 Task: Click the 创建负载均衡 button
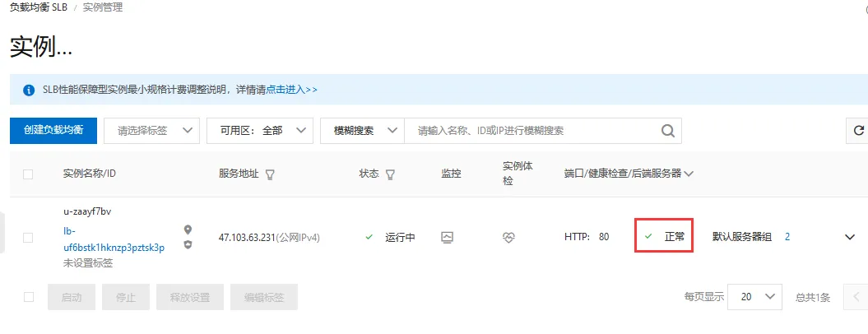click(53, 131)
